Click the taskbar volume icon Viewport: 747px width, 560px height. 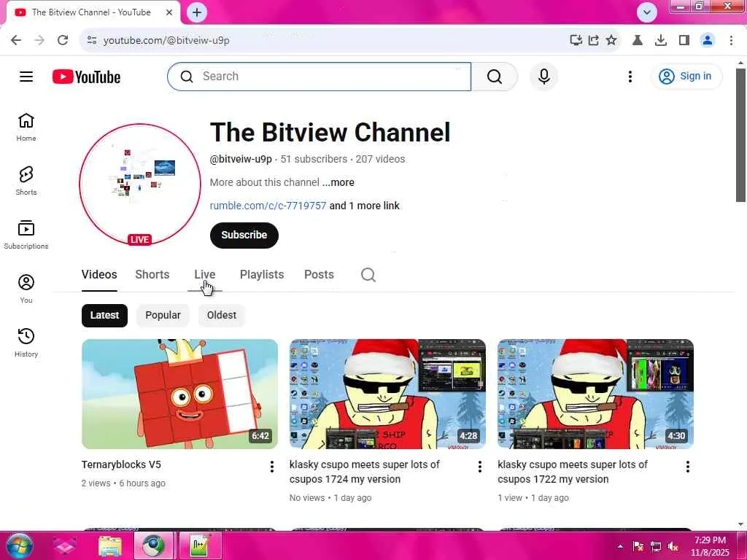pos(673,546)
